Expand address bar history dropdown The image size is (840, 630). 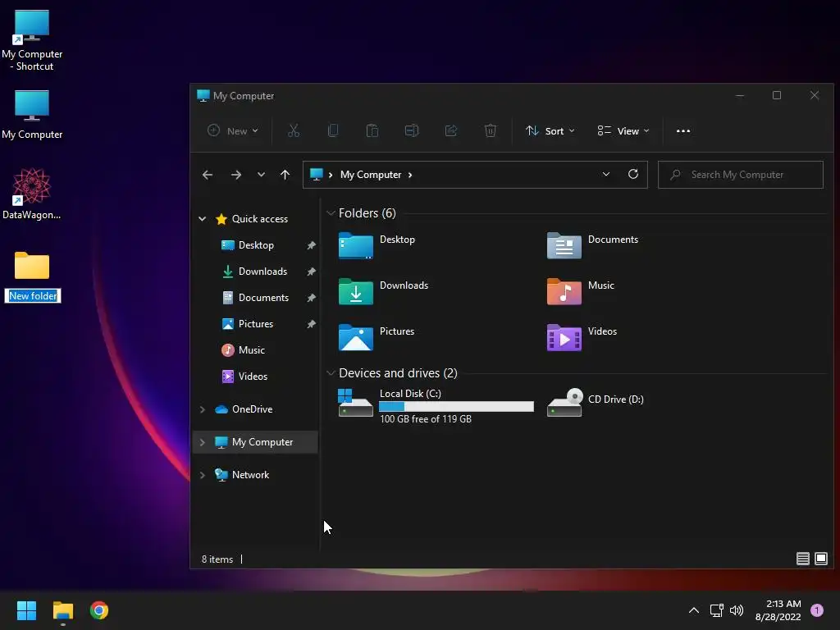pyautogui.click(x=606, y=174)
